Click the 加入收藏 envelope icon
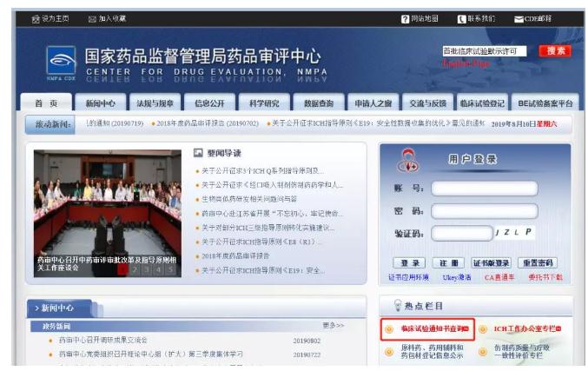Screen dimensions: 588x371 (x=92, y=19)
